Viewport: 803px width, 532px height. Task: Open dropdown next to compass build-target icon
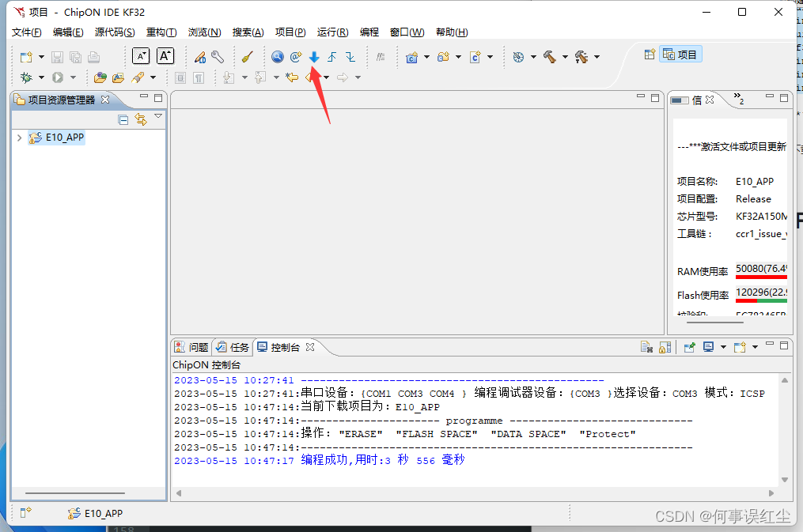click(533, 57)
